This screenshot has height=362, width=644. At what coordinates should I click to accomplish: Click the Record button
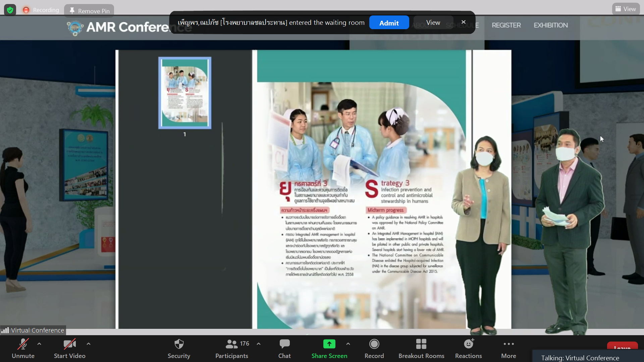pos(374,349)
